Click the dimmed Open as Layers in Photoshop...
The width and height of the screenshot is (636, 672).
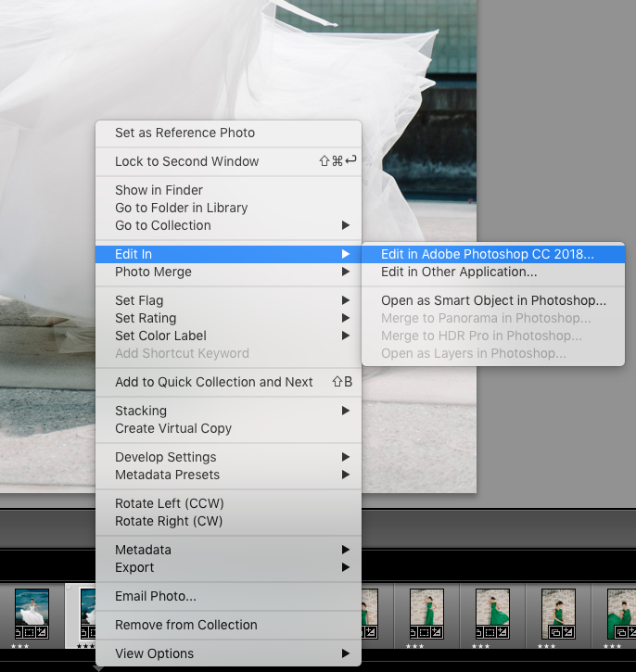coord(493,353)
